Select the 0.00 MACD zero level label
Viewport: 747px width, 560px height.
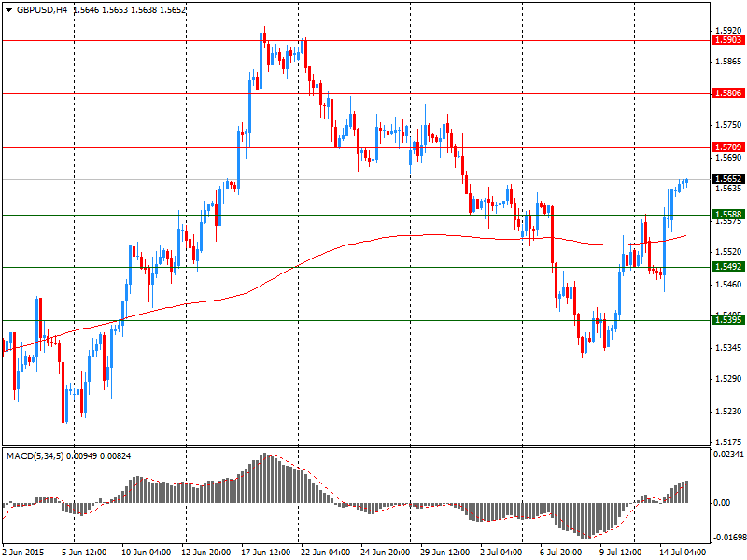point(722,503)
